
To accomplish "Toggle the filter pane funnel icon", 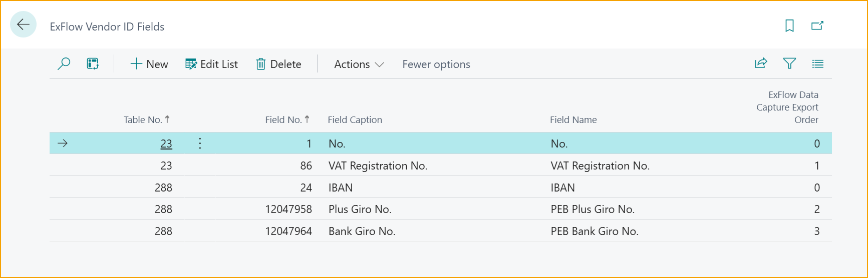I will (x=789, y=63).
